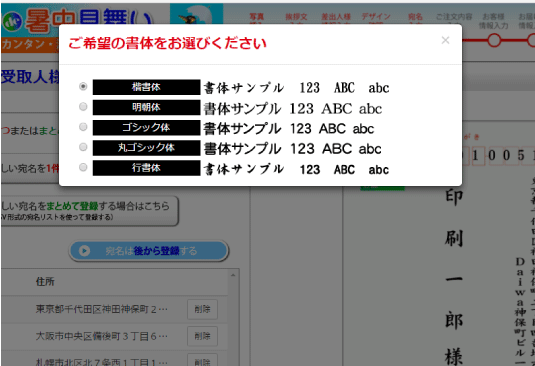Choose the ゴシック体 radio option
The height and width of the screenshot is (366, 535).
point(83,127)
